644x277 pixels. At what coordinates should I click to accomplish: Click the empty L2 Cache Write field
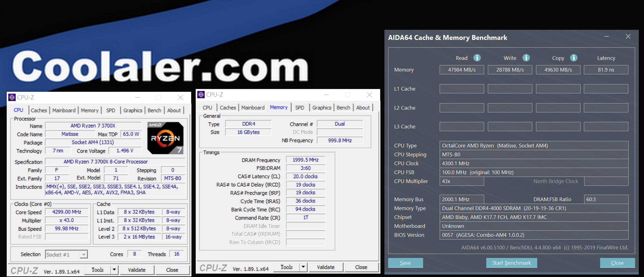point(510,108)
